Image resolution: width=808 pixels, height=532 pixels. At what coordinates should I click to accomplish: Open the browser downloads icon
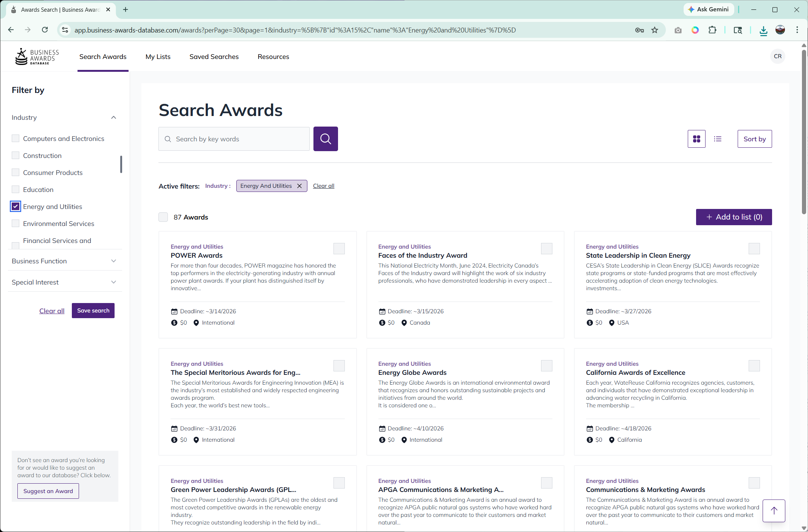click(x=763, y=30)
